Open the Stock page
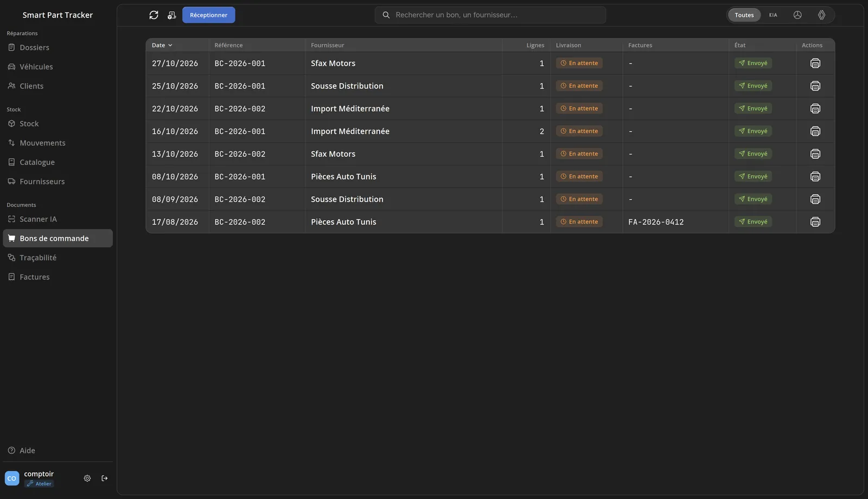Screen dimensions: 868x499 point(58,124)
